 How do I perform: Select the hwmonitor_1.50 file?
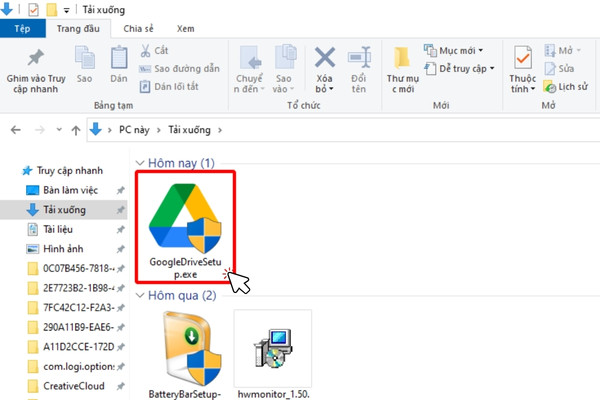[273, 354]
